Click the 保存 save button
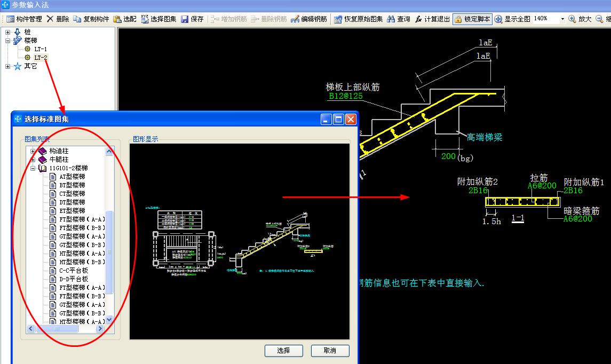 (193, 19)
